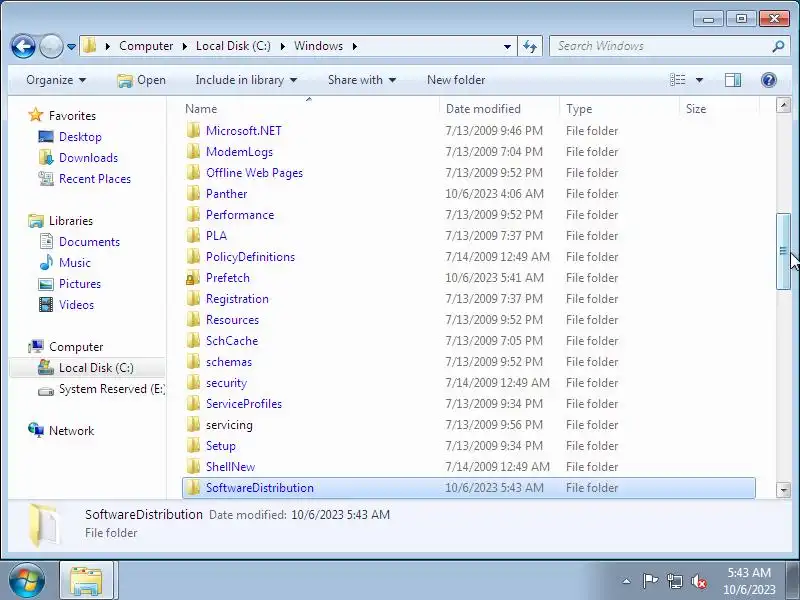
Task: Click the folder icon in the address bar
Action: pyautogui.click(x=89, y=46)
